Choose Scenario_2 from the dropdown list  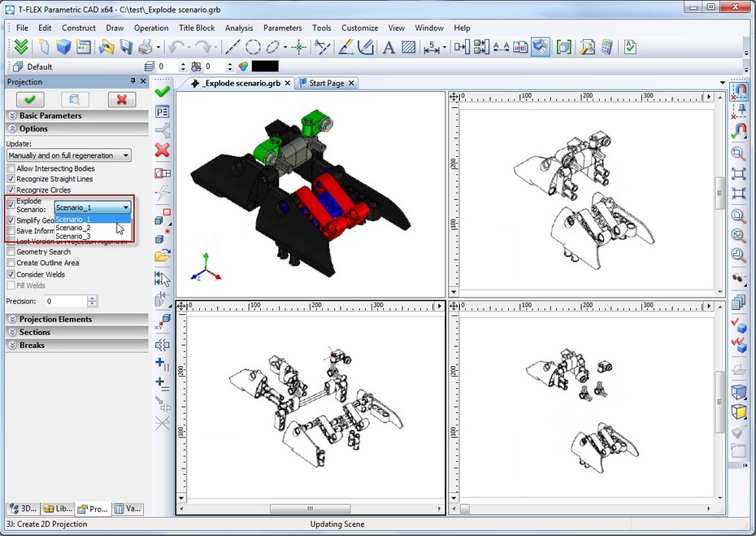(73, 228)
